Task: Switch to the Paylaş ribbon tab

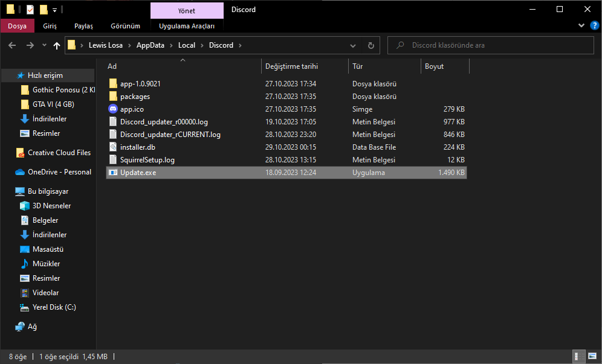Action: coord(83,26)
